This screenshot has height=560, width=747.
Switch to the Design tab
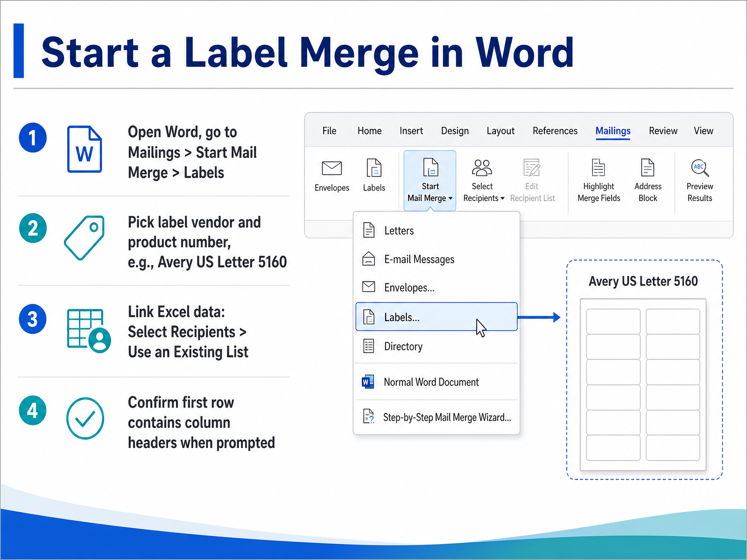(455, 131)
